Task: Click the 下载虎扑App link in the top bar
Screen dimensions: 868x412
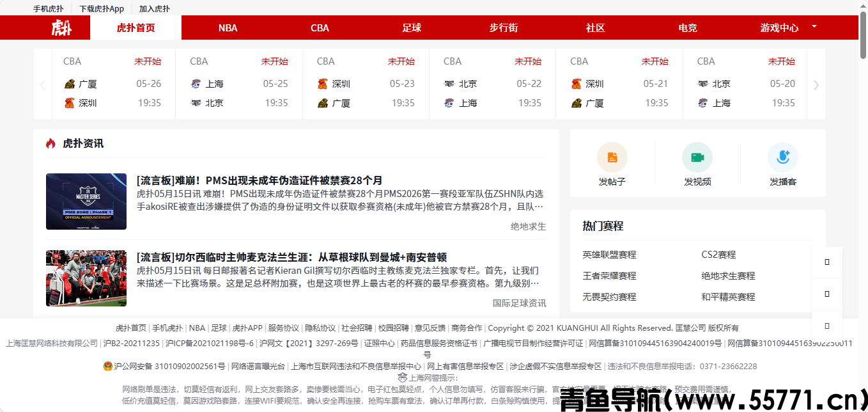Action: [x=102, y=9]
